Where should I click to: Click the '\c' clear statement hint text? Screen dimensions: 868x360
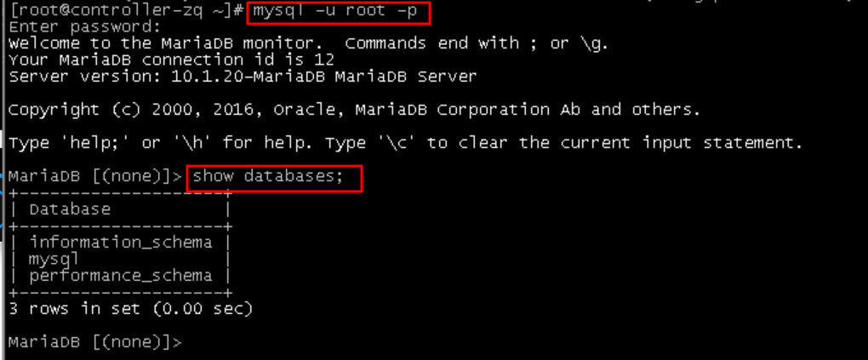coord(406,143)
